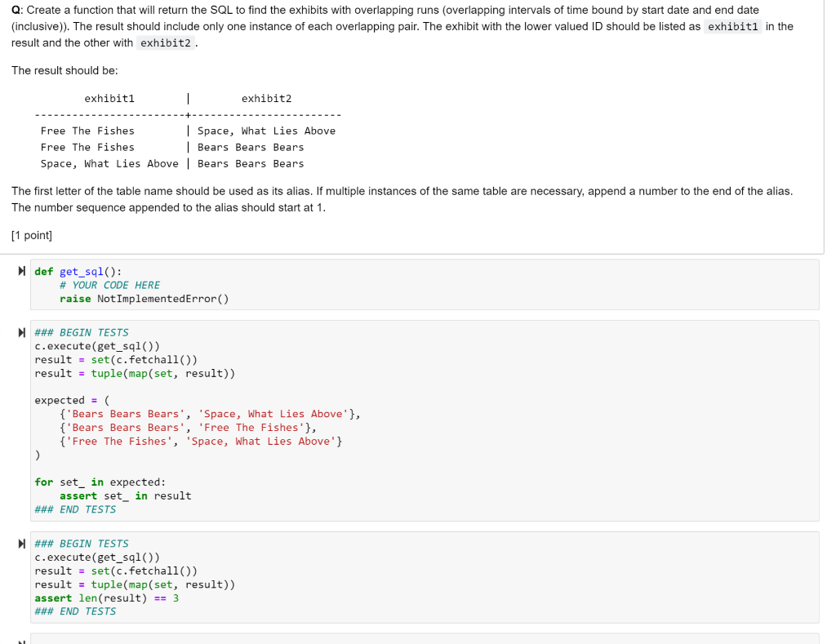Click the cell marker next to the first BEGIN TESTS cell

[x=21, y=332]
